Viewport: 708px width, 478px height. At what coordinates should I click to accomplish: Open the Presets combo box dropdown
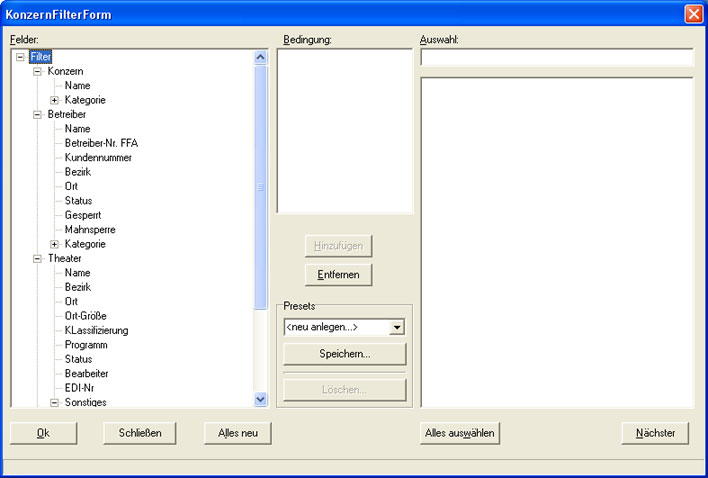[x=397, y=327]
